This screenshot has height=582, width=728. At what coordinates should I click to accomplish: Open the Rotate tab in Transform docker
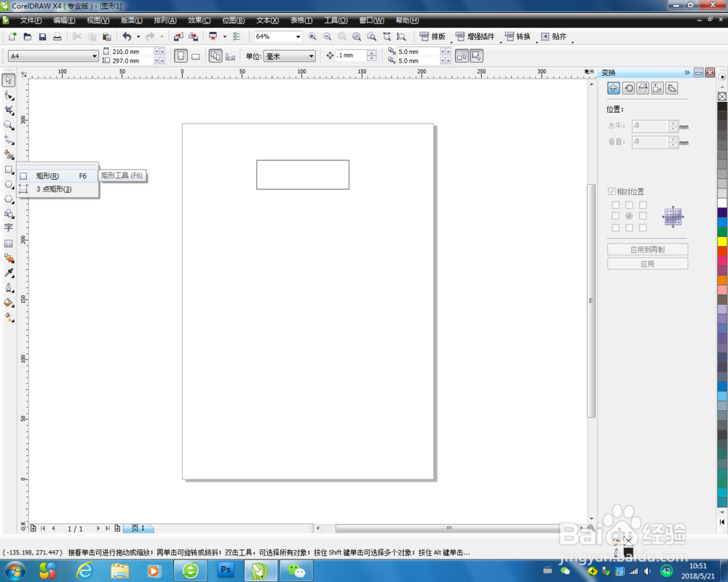629,88
